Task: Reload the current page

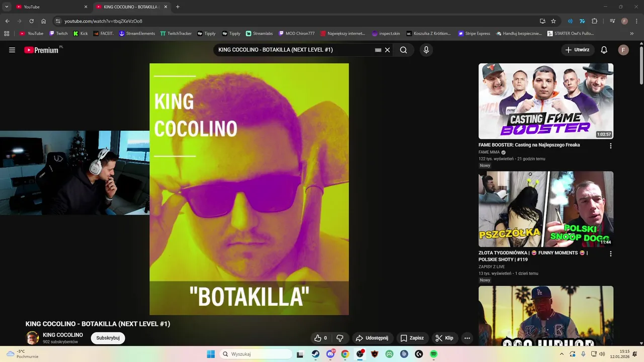Action: click(x=31, y=21)
